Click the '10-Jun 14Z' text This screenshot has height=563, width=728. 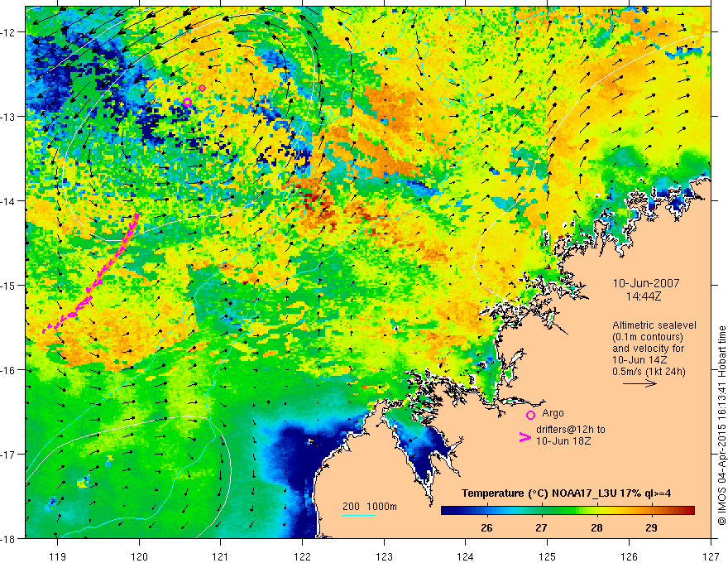click(639, 360)
